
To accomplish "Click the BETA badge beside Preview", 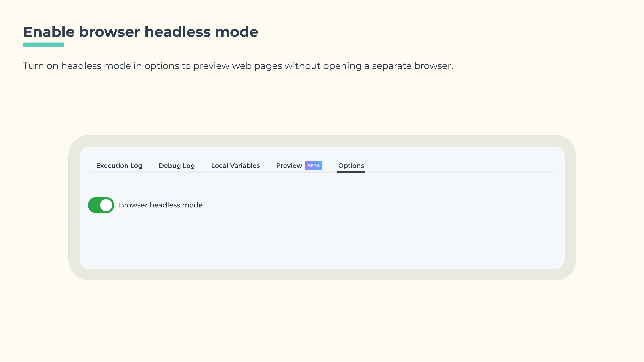I will (x=313, y=166).
